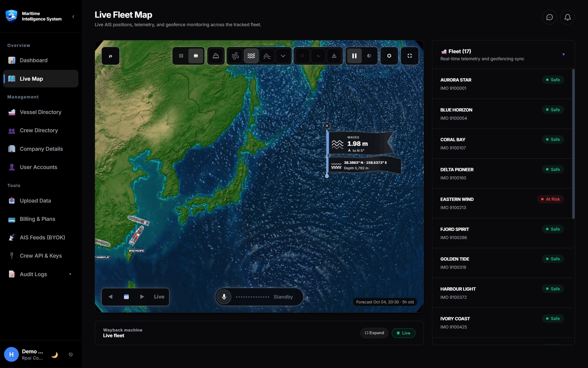Go to Dashboard
Viewport: 588px width, 368px height.
[41, 60]
